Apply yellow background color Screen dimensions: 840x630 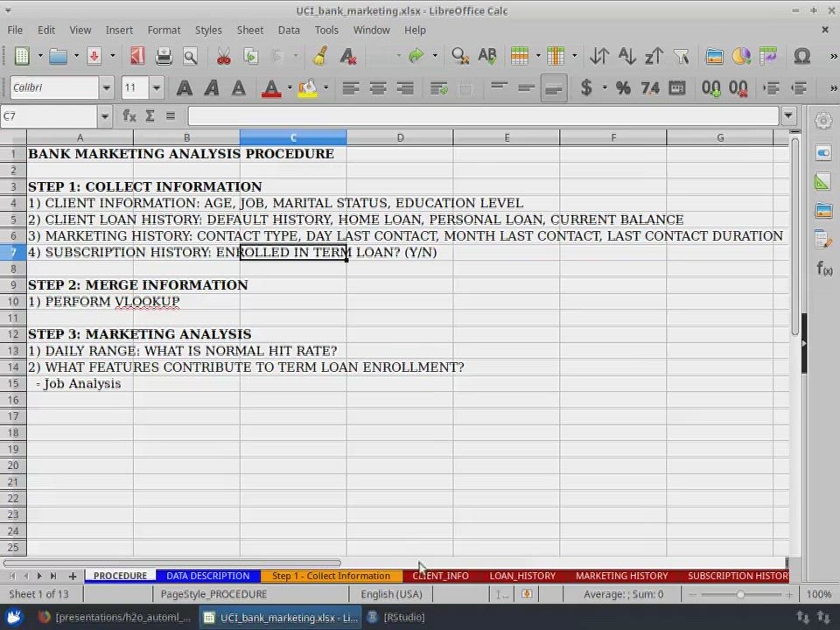click(307, 87)
